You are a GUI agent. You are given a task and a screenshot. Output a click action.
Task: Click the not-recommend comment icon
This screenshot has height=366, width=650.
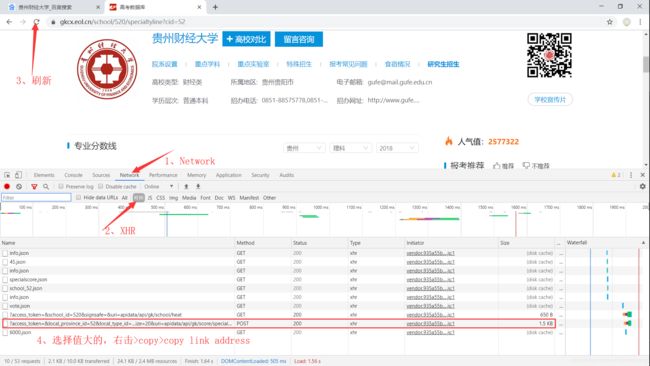pos(526,165)
